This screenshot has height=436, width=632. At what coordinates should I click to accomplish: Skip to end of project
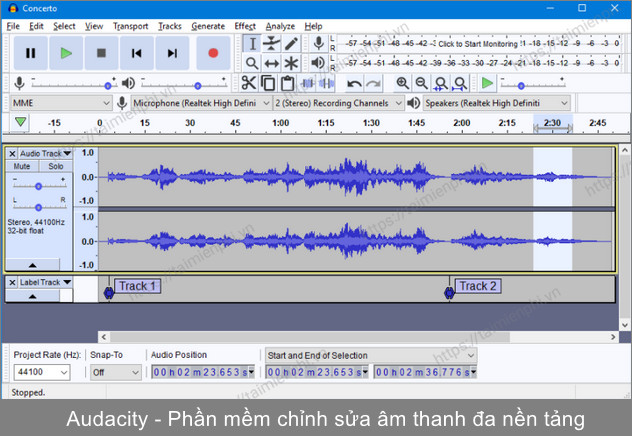click(172, 53)
